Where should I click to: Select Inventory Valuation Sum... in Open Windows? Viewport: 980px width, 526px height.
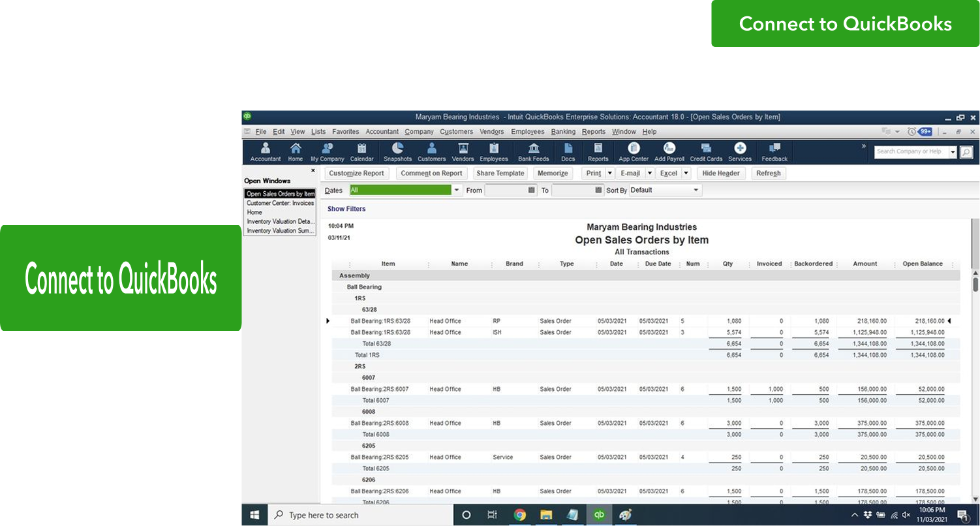click(280, 230)
